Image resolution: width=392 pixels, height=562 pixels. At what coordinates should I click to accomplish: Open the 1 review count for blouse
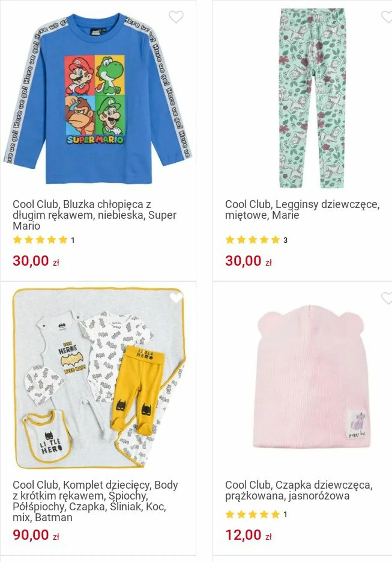(73, 240)
